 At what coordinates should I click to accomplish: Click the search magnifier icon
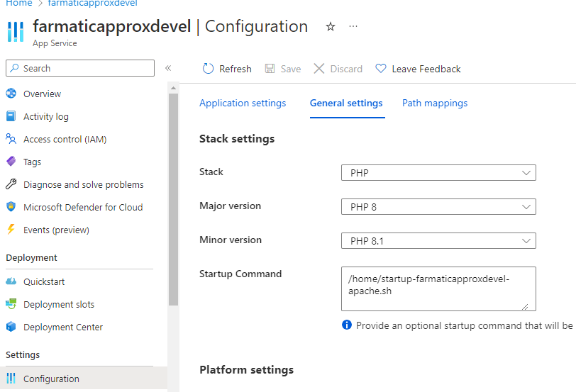point(14,68)
